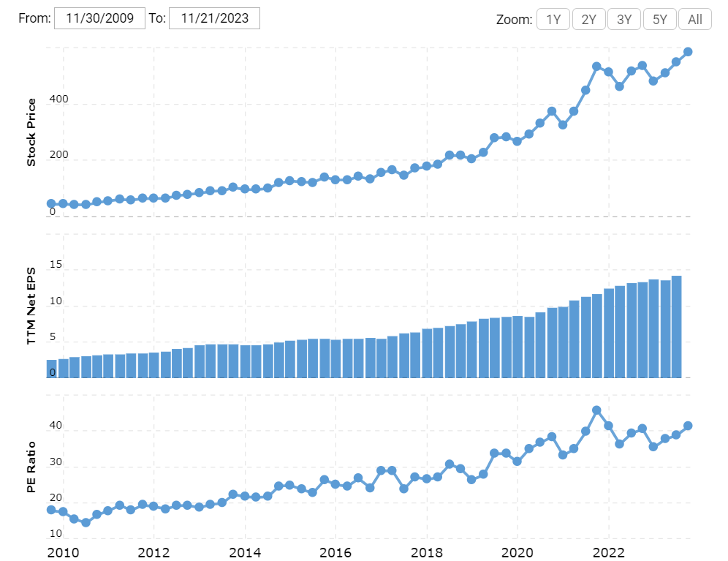Image resolution: width=728 pixels, height=561 pixels.
Task: Select the lowest PE ratio point in 2010
Action: click(x=86, y=522)
